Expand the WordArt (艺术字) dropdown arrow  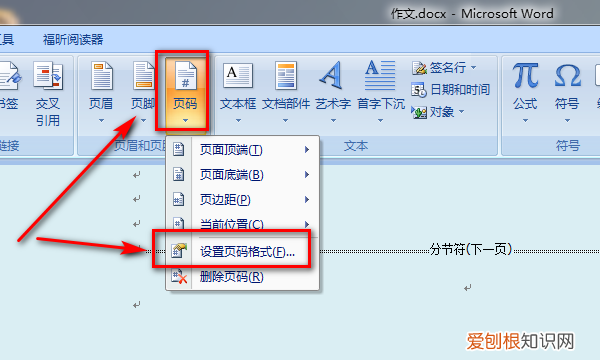click(x=333, y=121)
